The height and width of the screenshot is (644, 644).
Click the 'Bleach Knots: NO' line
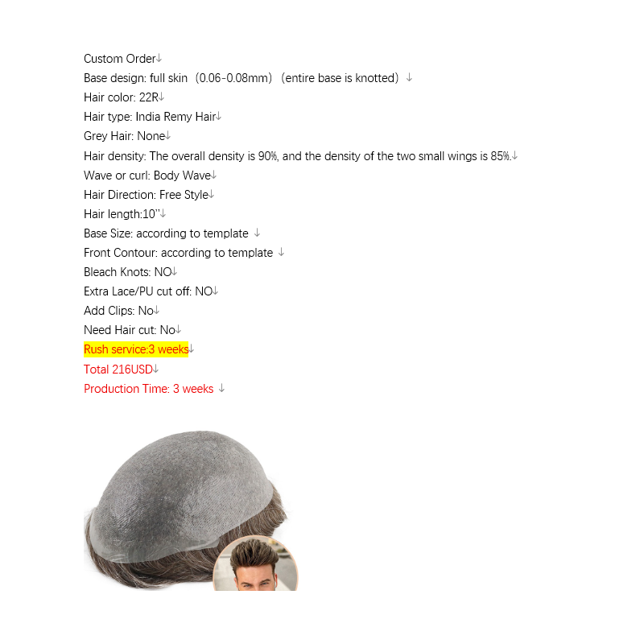pos(128,272)
